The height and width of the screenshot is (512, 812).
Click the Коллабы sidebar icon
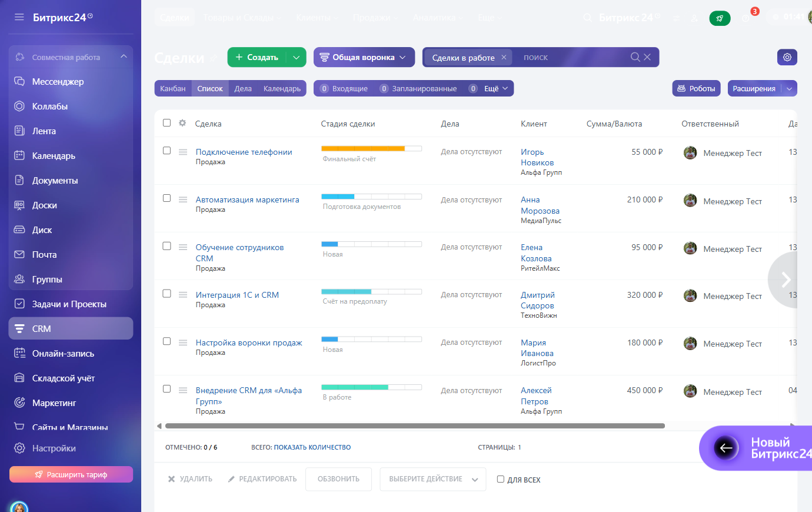pyautogui.click(x=19, y=106)
